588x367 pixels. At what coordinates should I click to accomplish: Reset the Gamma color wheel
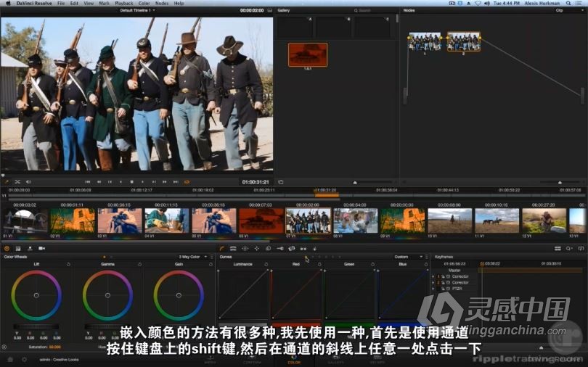139,265
